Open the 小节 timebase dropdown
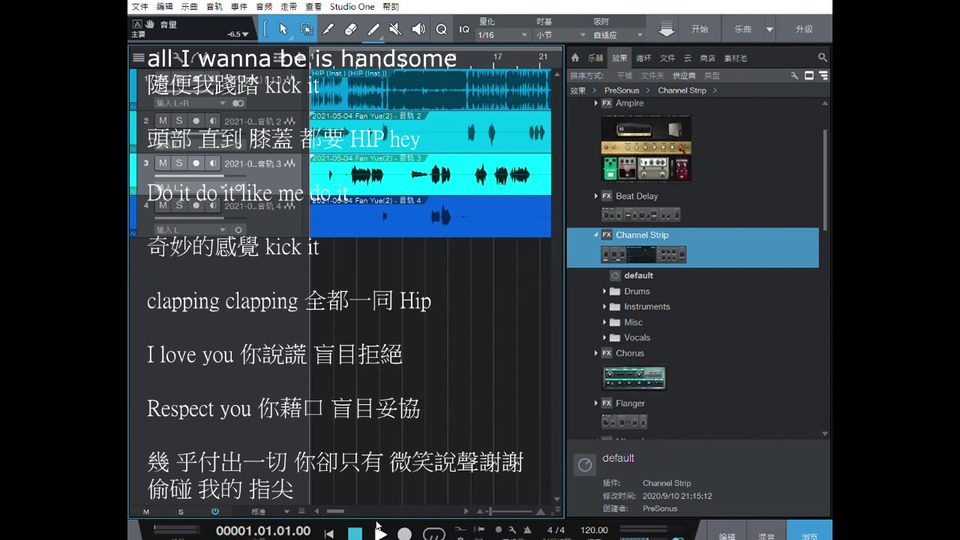Image resolution: width=960 pixels, height=540 pixels. coord(561,35)
